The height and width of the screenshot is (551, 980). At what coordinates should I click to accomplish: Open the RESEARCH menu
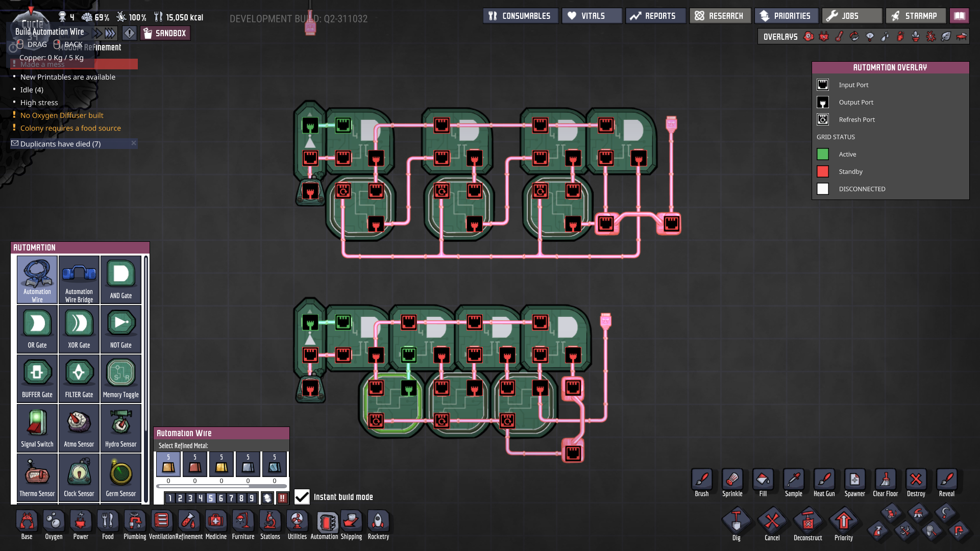[x=720, y=16]
